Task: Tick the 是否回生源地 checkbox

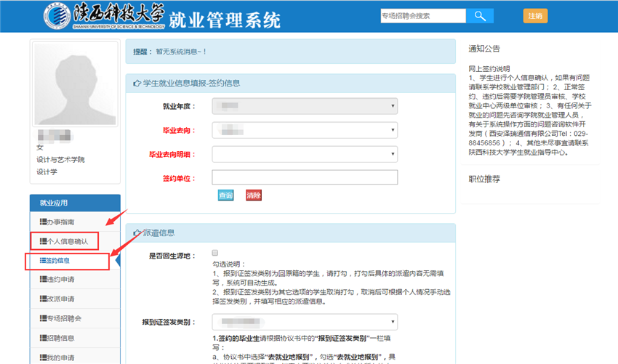Action: (215, 253)
